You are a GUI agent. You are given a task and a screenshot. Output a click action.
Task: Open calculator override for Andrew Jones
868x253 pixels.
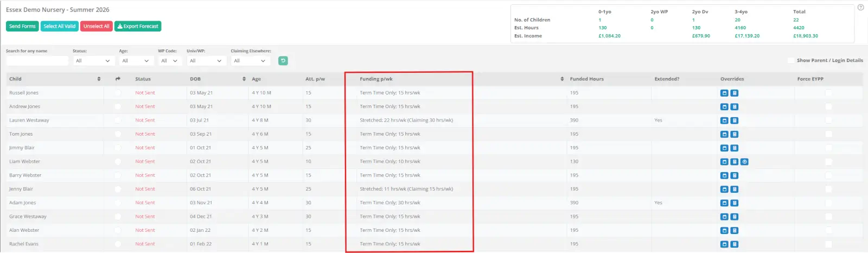click(x=734, y=106)
